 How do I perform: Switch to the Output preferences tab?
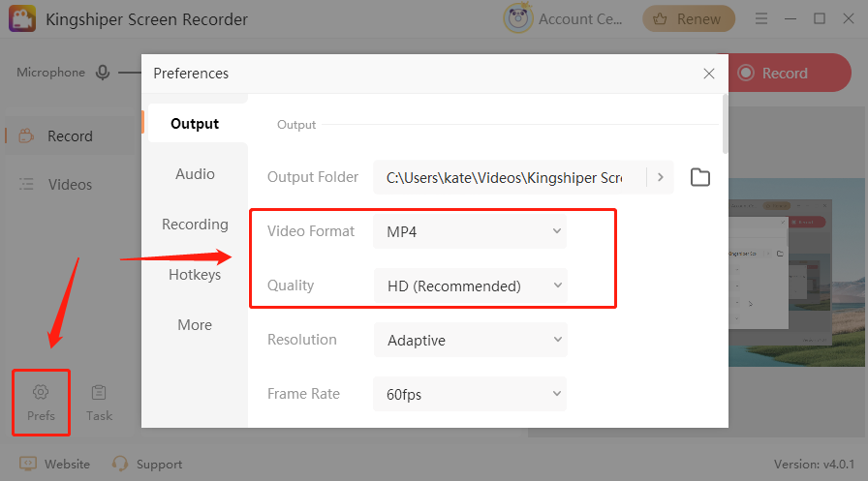(x=195, y=123)
